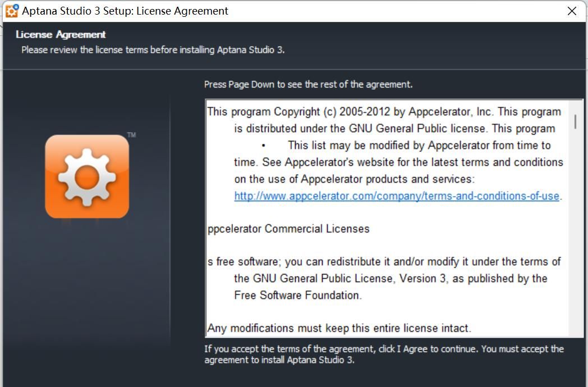This screenshot has width=588, height=387.
Task: Click 'is distributed under the GNU General Public license' line
Action: pyautogui.click(x=394, y=129)
